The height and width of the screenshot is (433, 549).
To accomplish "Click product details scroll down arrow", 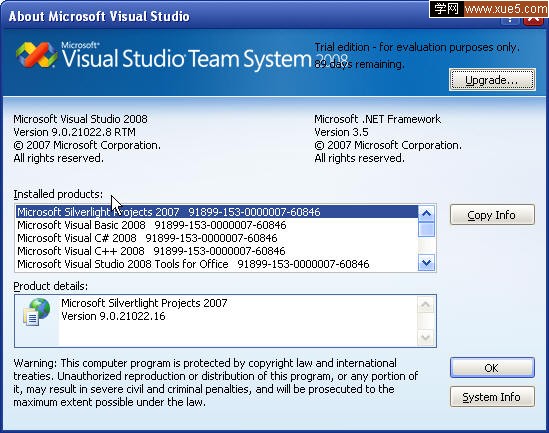I will (x=426, y=337).
